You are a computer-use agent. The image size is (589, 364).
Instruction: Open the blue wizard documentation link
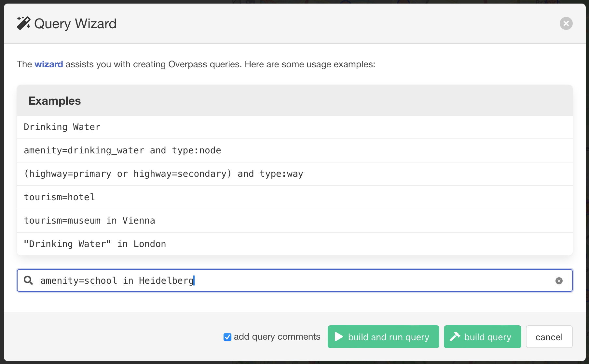[49, 64]
